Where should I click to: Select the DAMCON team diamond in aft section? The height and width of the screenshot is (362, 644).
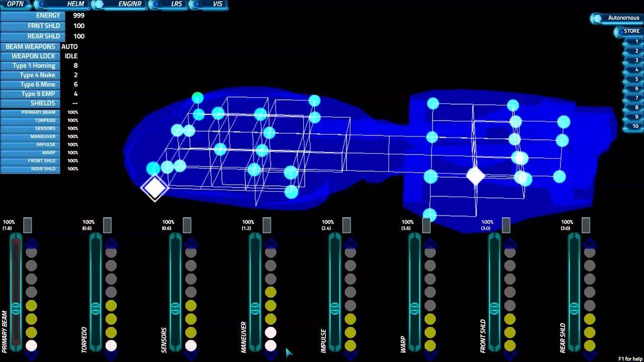click(475, 176)
